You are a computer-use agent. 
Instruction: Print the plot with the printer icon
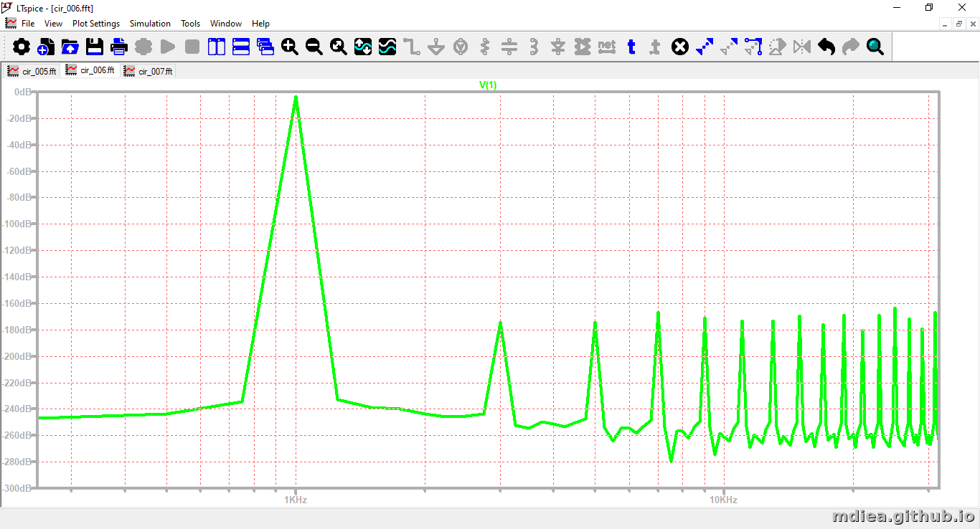pos(119,47)
